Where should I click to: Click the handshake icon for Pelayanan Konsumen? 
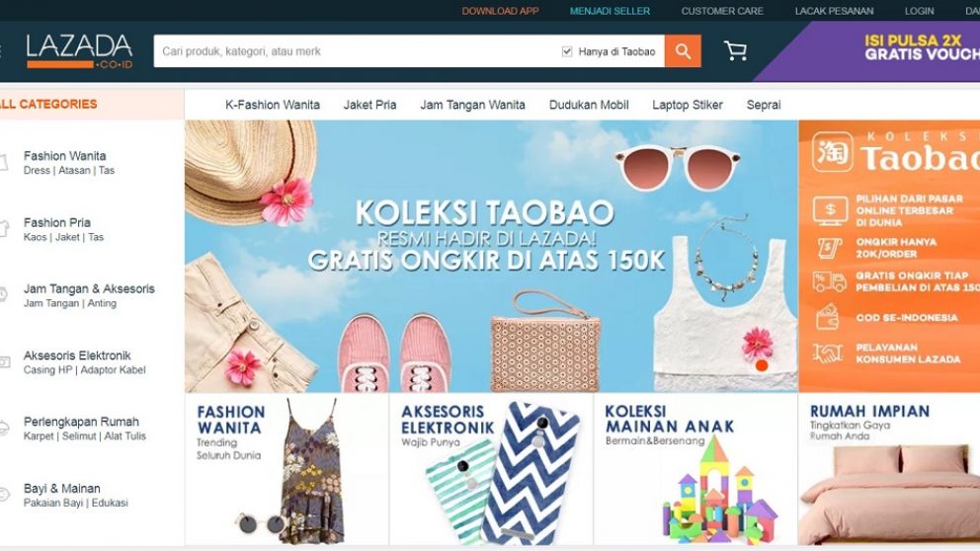(828, 354)
